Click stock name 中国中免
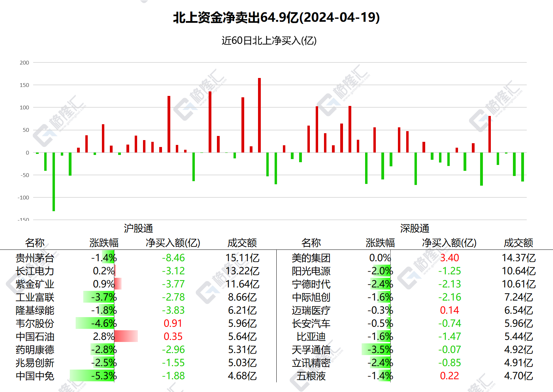Screen dimensions: 553x392 click(x=35, y=376)
